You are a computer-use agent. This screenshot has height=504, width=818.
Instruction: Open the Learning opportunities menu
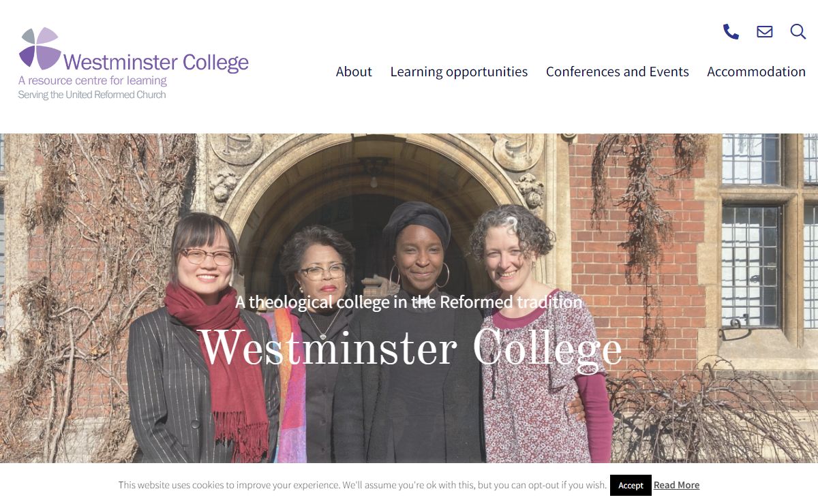[x=459, y=72]
